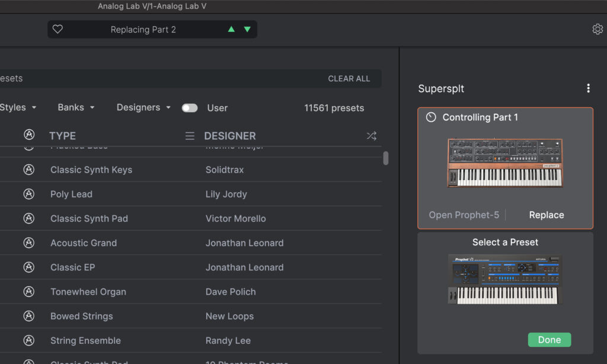Select the Classic Synth Keys preset row
607x364 pixels.
tap(191, 170)
